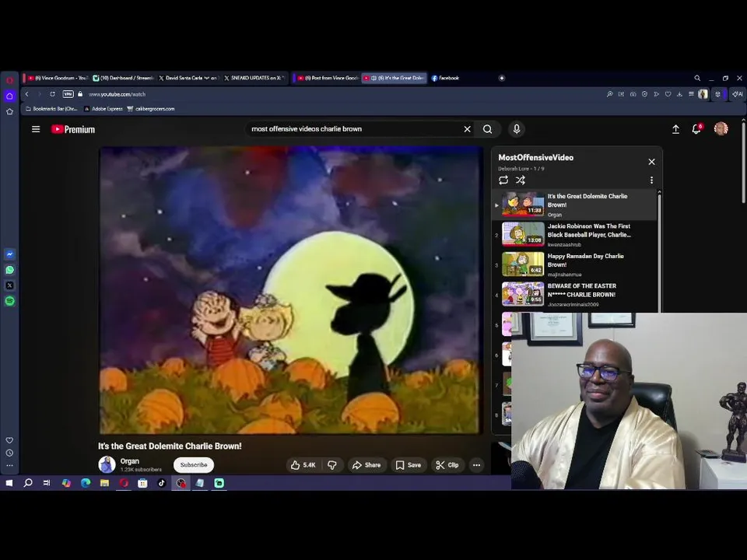The image size is (747, 560).
Task: Dislike the video with thumbs down
Action: [332, 465]
